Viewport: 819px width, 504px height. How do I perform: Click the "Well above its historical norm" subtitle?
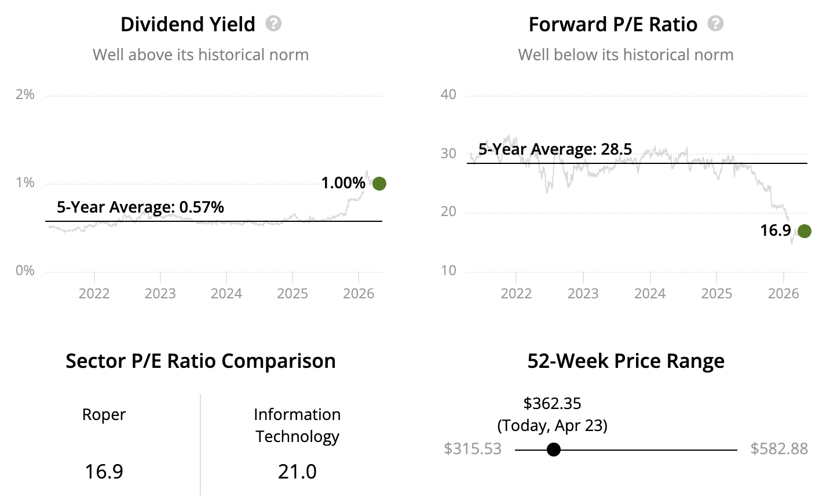[200, 55]
